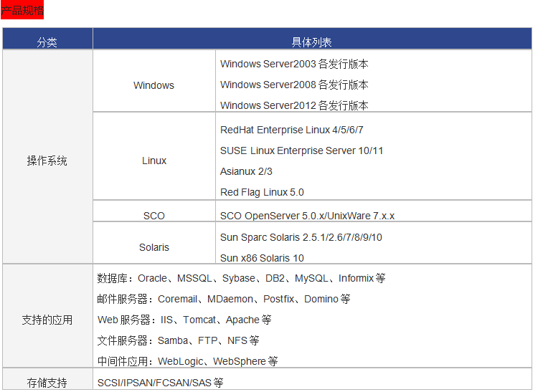Click the 文件服务器 Samba, FTP line
The height and width of the screenshot is (392, 538).
(178, 340)
